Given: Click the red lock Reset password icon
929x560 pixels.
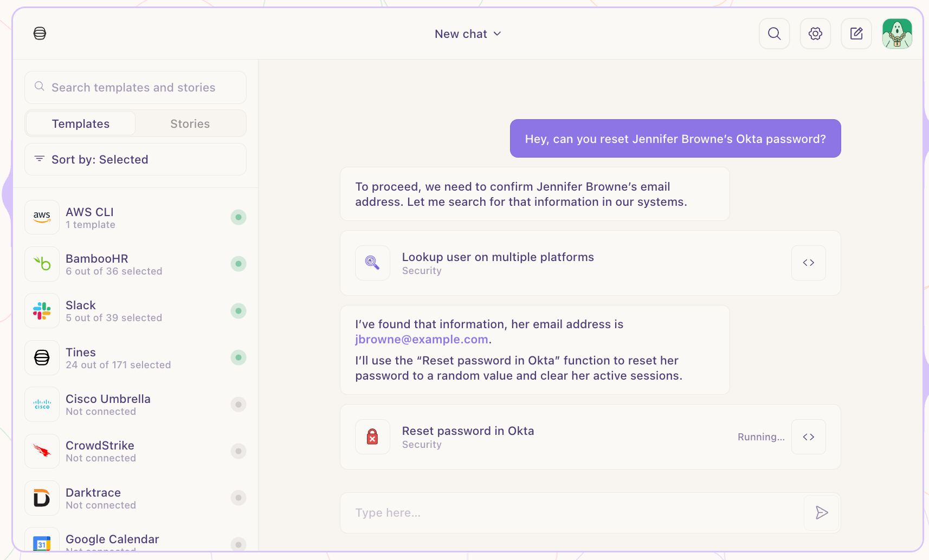Looking at the screenshot, I should [372, 437].
